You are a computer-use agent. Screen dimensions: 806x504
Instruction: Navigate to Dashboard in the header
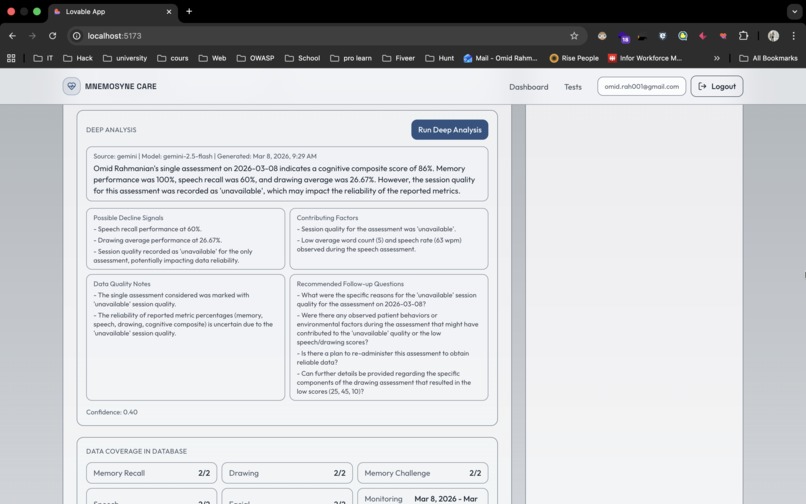(x=528, y=87)
